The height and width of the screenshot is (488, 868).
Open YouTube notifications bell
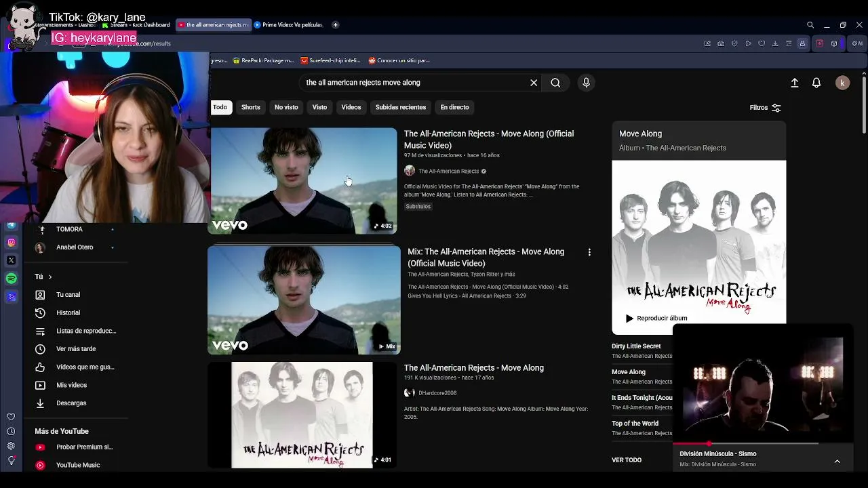coord(816,83)
